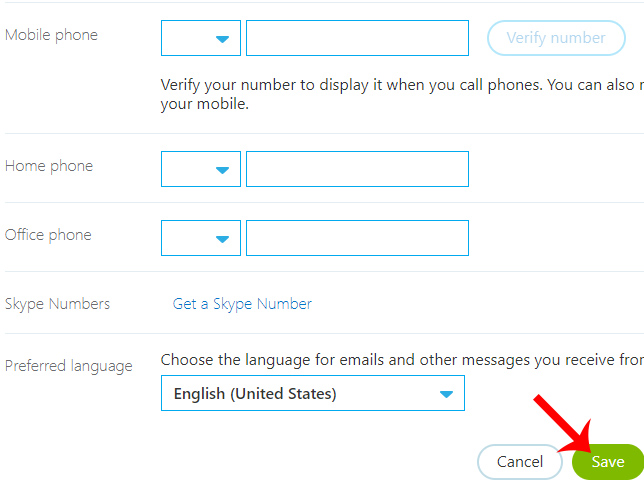Image resolution: width=644 pixels, height=504 pixels.
Task: Click the Preferred language label
Action: [x=68, y=366]
